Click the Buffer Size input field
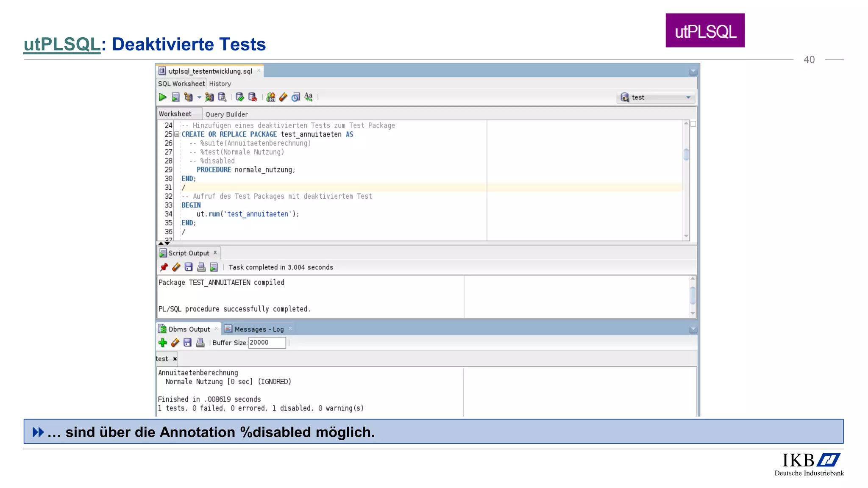The height and width of the screenshot is (488, 868). click(267, 342)
